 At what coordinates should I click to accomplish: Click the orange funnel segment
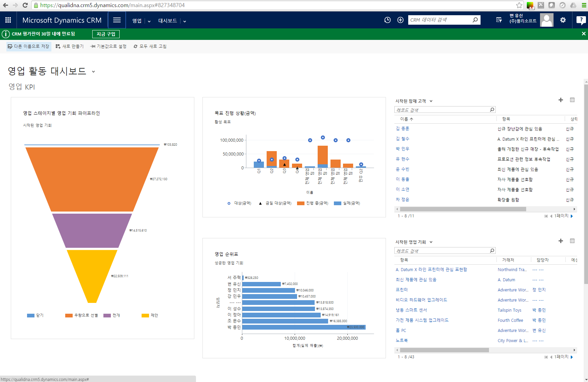[x=92, y=179]
